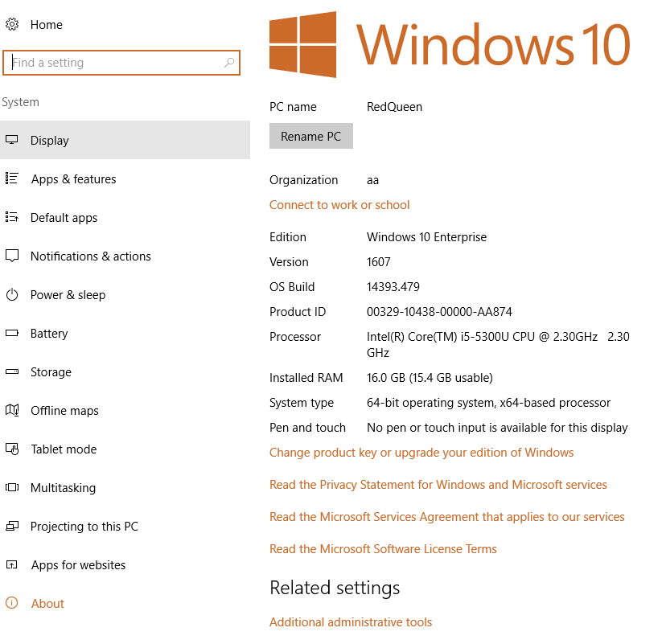Click the OS Build label

coord(292,287)
